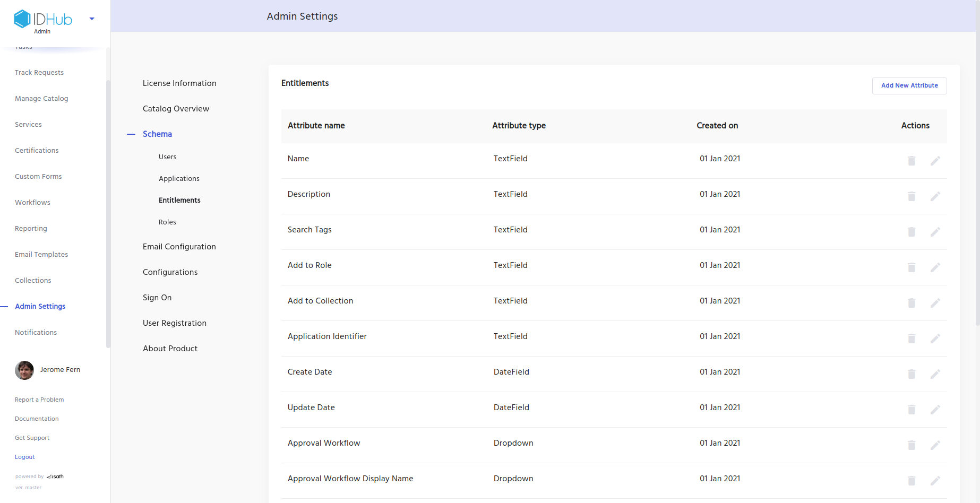980x503 pixels.
Task: Edit the Description attribute with pencil icon
Action: tap(935, 196)
